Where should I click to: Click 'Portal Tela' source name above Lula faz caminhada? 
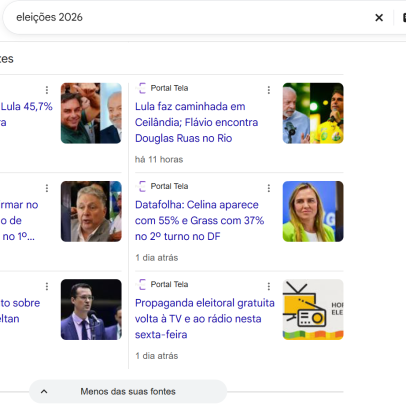169,88
